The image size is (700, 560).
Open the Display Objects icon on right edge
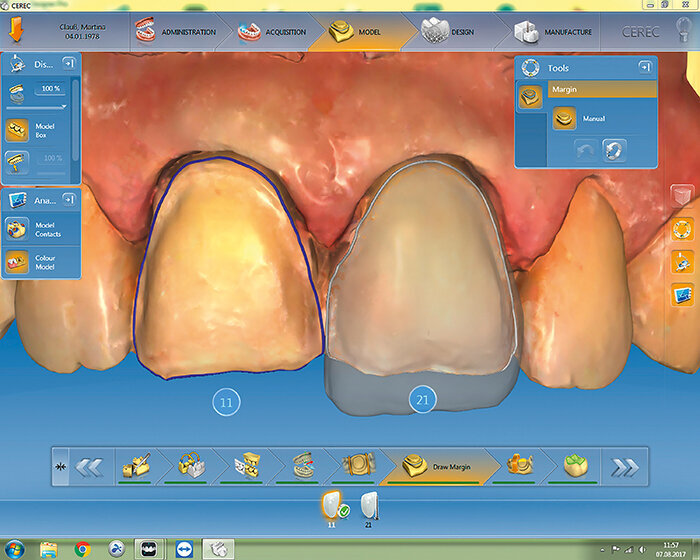pyautogui.click(x=682, y=262)
